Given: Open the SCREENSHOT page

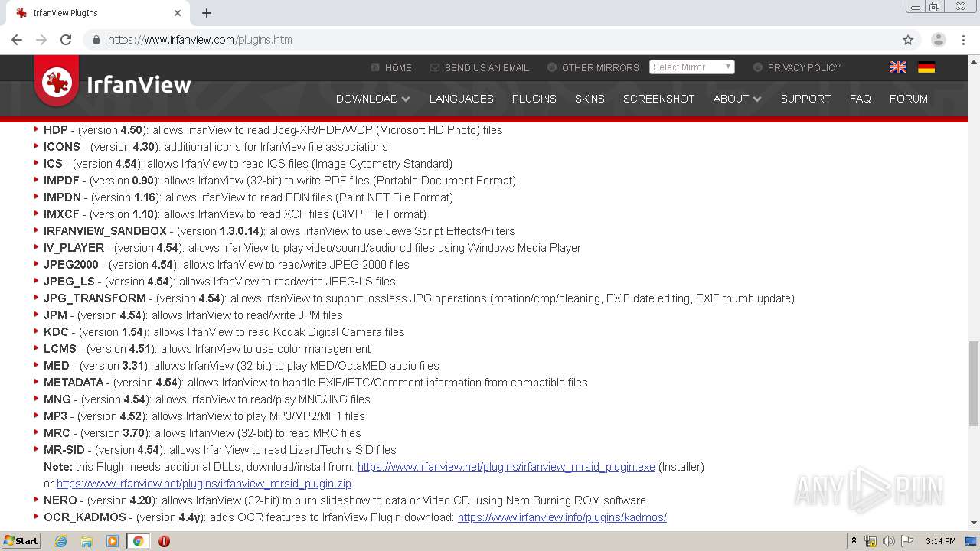Looking at the screenshot, I should pyautogui.click(x=658, y=99).
